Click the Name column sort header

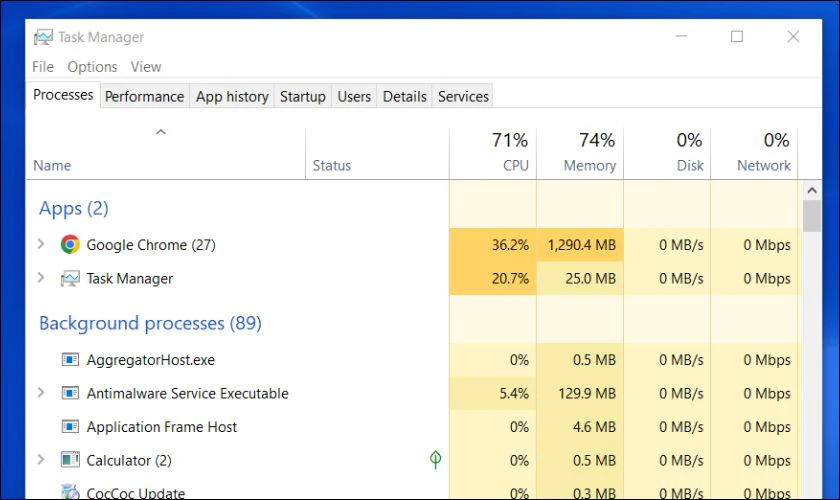[x=166, y=153]
